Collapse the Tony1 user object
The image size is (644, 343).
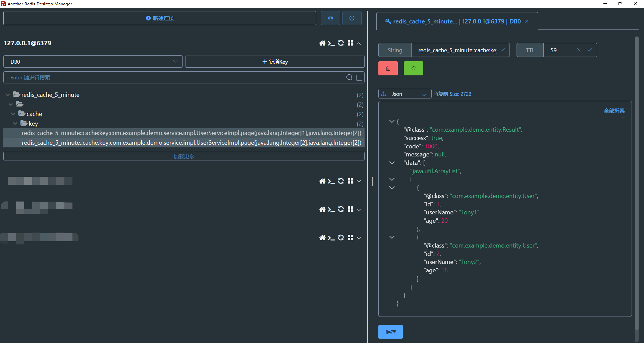click(x=392, y=188)
